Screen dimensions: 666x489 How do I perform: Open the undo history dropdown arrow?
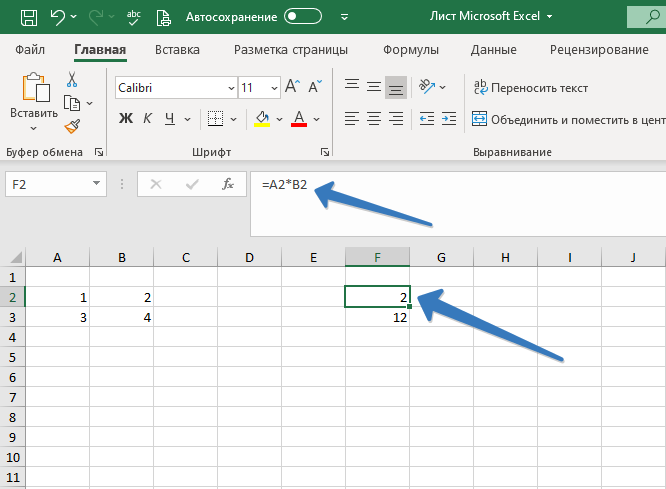point(73,17)
